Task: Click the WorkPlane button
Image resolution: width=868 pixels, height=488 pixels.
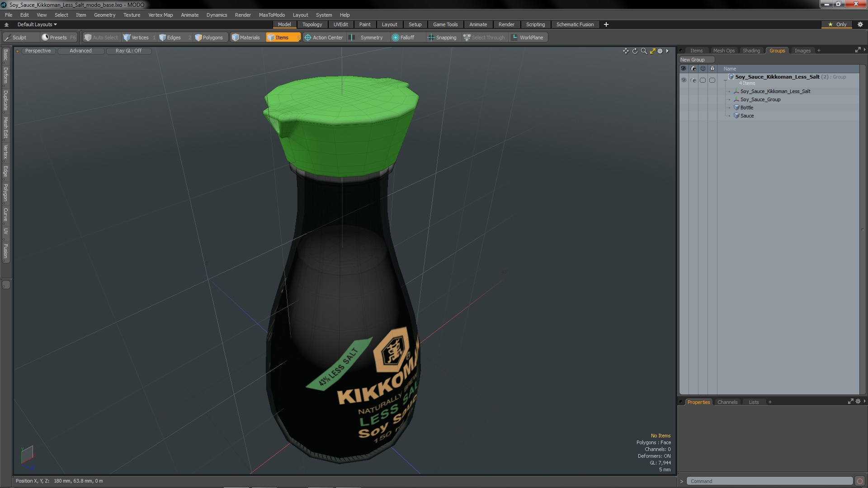Action: [528, 38]
